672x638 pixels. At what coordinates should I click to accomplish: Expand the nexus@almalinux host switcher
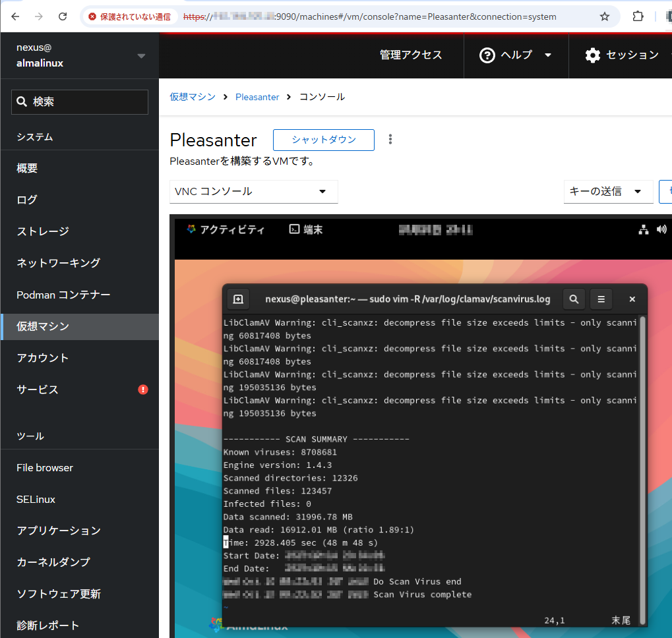click(x=141, y=56)
